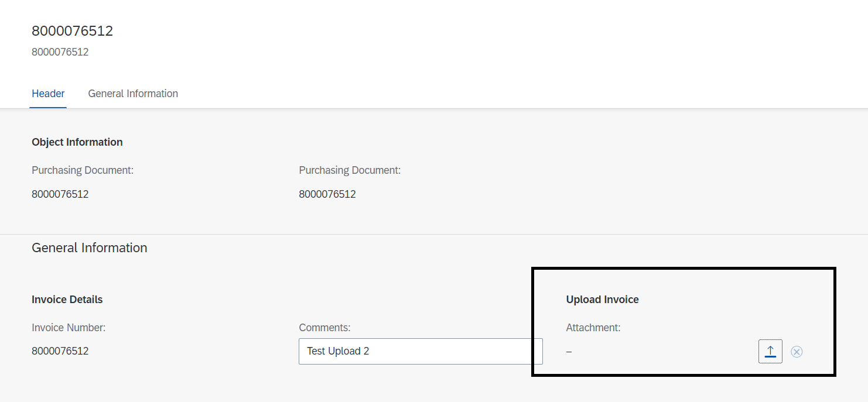Switch to the General Information tab
The width and height of the screenshot is (868, 402).
click(133, 94)
